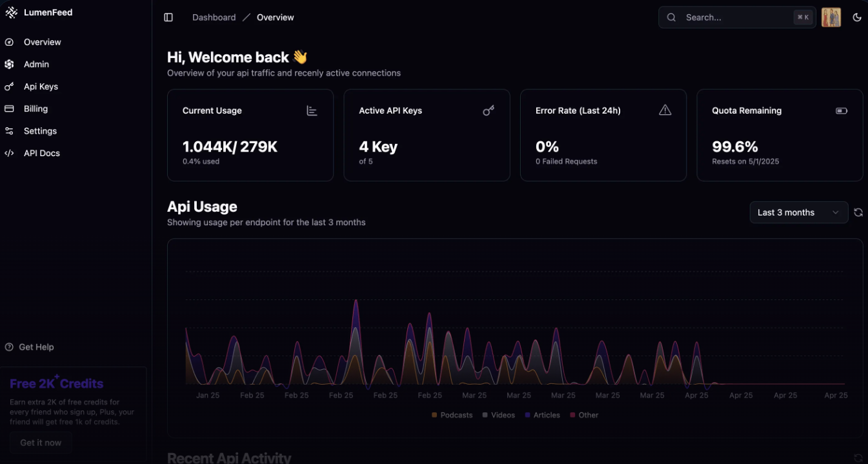Click the Resets on 5/1/2025 text
This screenshot has width=868, height=464.
point(745,161)
